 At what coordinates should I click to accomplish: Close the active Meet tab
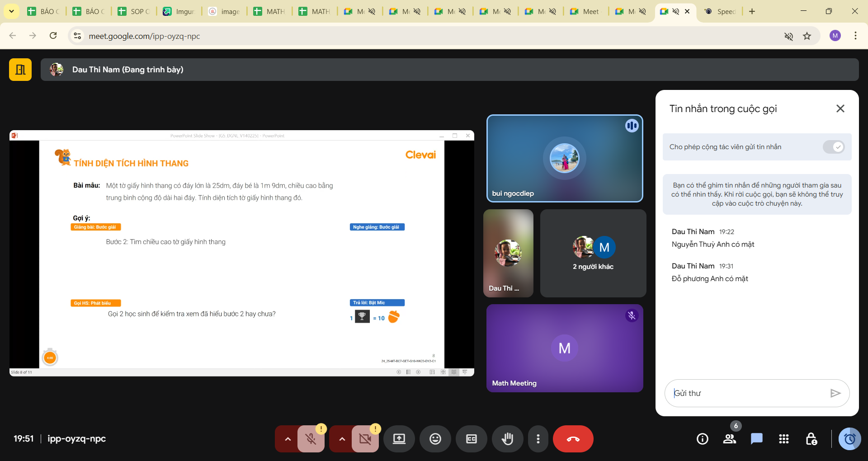(x=688, y=11)
